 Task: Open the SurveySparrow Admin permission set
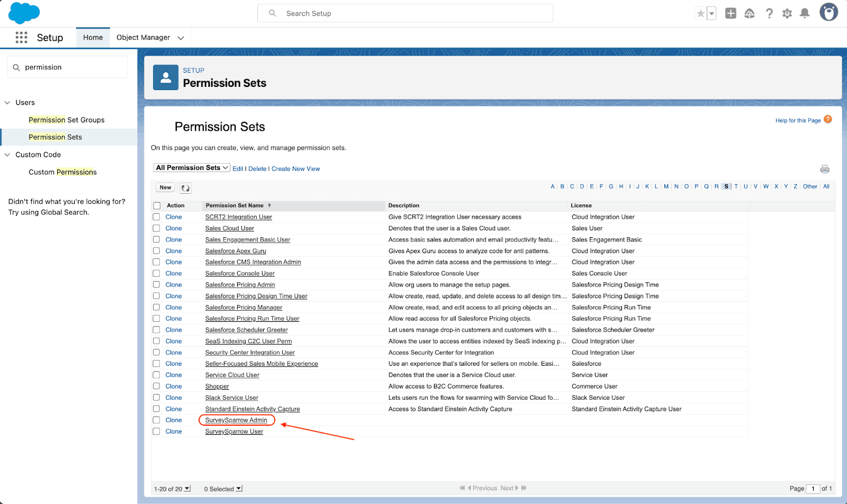[236, 420]
